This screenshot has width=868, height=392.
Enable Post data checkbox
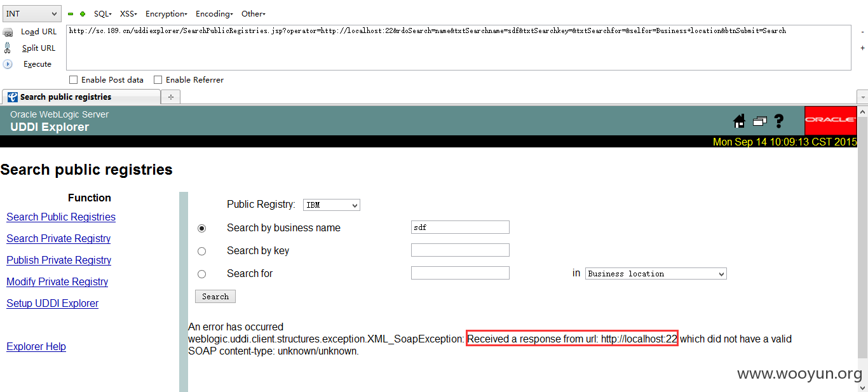74,80
